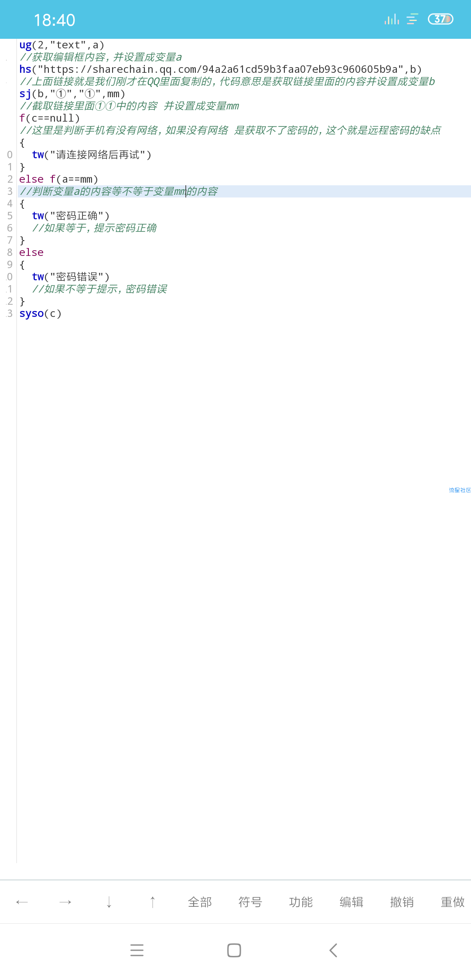Image resolution: width=471 pixels, height=980 pixels.
Task: Tap the comment 截取链接里面①①中的内容
Action: point(129,106)
